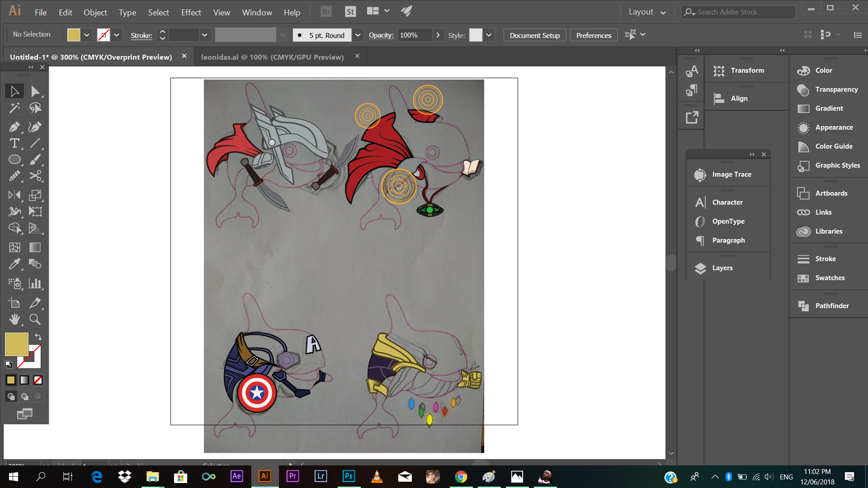Activate the Reflect tool
This screenshot has width=868, height=488.
14,195
